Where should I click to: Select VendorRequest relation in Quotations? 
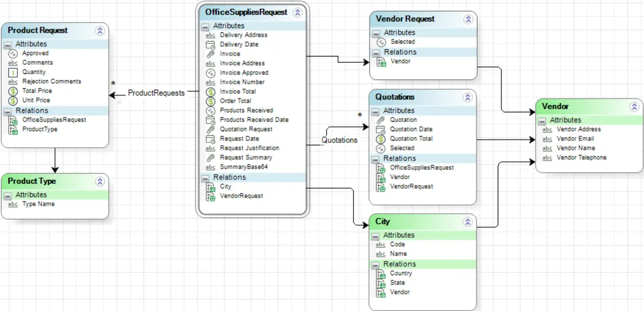[x=412, y=186]
